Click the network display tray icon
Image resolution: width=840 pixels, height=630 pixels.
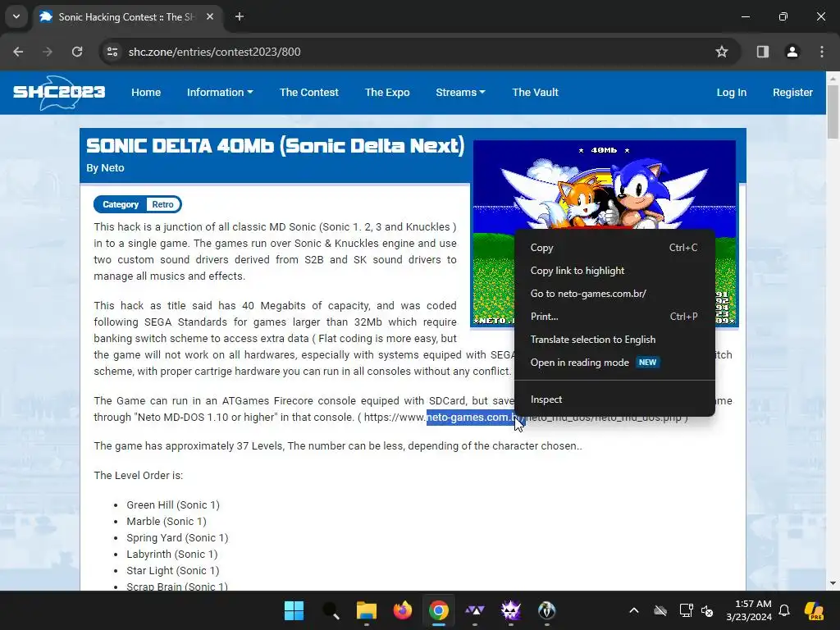pos(686,610)
